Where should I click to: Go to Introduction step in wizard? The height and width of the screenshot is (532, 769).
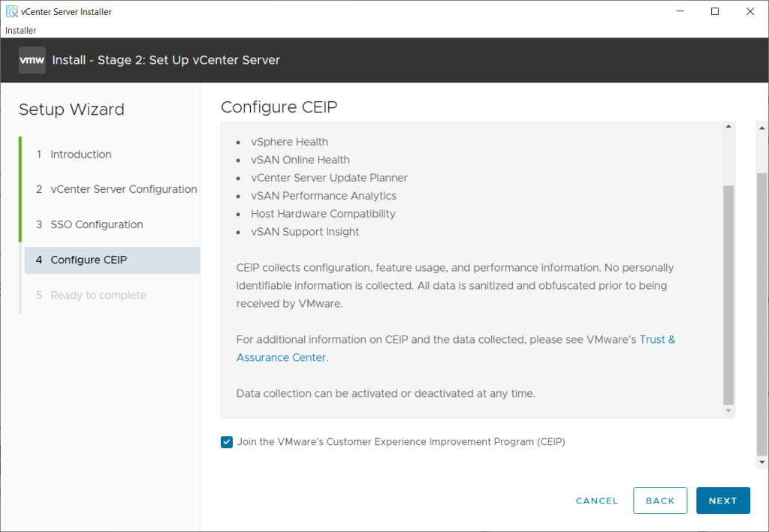tap(80, 155)
